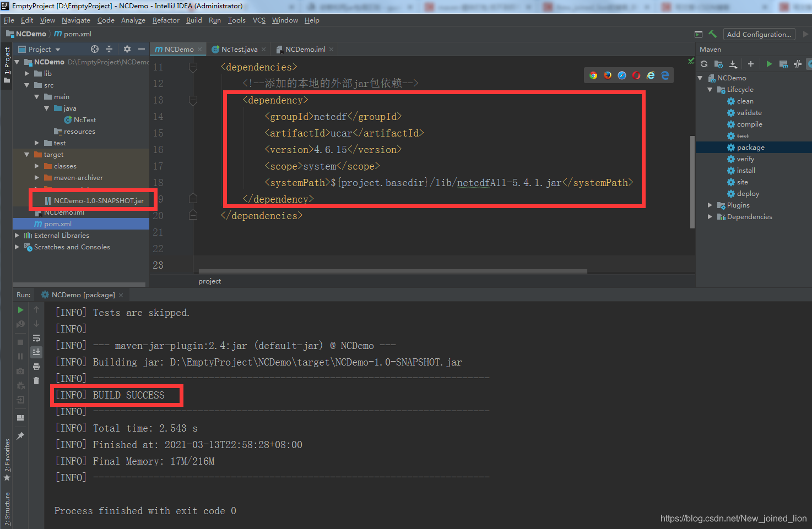Select NcTest class in project tree
The height and width of the screenshot is (529, 812).
[85, 120]
